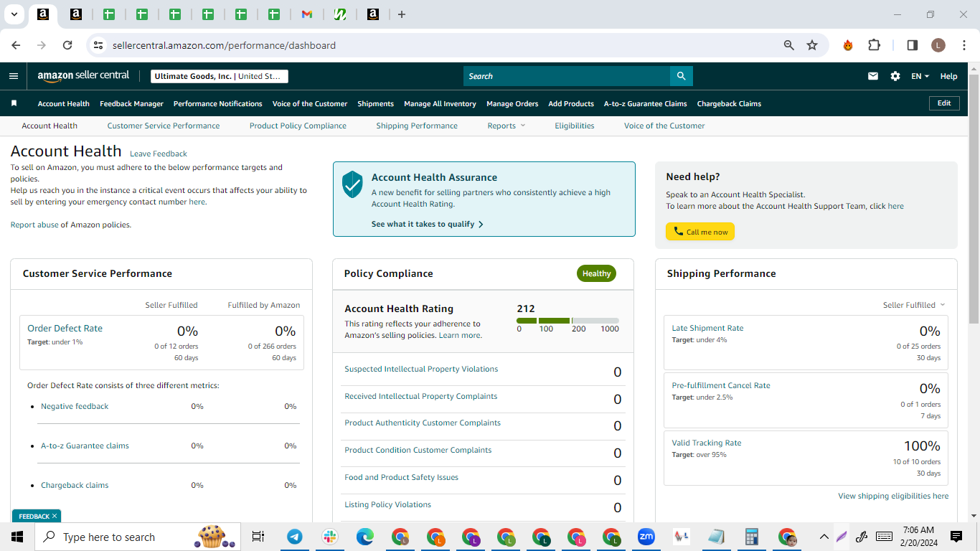Go back using the browser back arrow
This screenshot has width=980, height=551.
16,45
